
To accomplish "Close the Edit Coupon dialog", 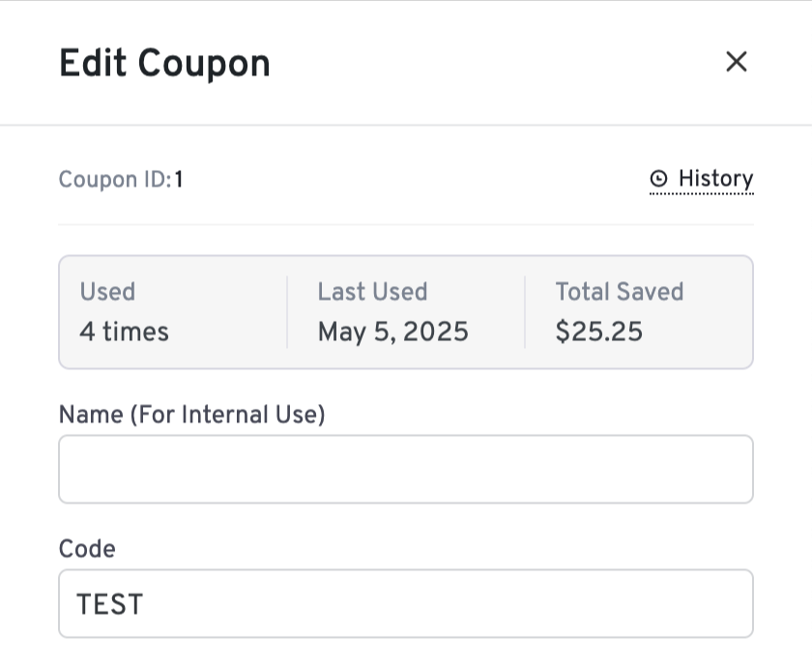I will (736, 62).
